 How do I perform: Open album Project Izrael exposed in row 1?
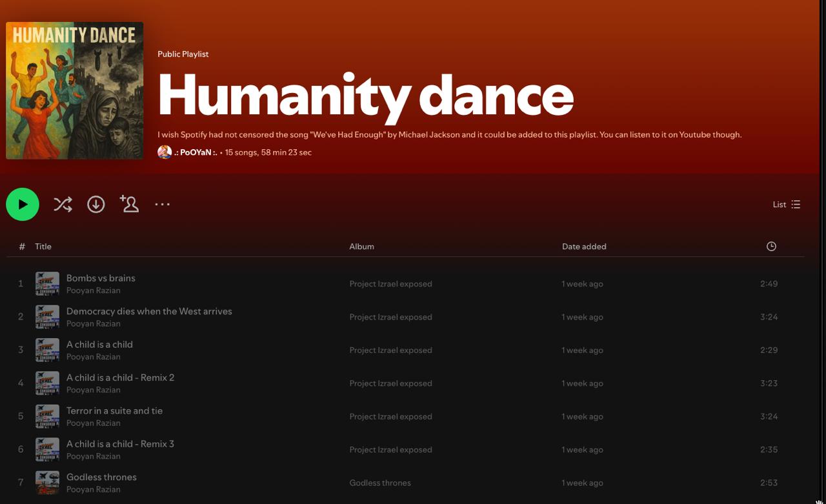point(390,284)
